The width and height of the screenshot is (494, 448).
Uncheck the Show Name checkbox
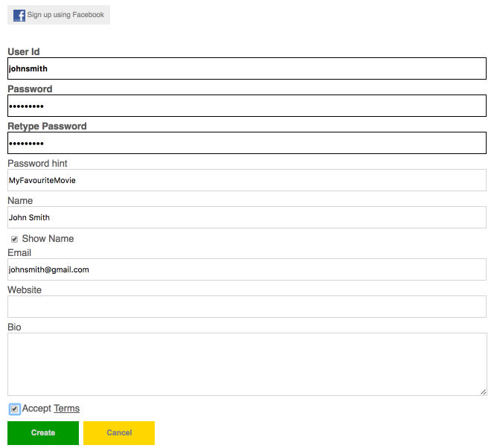14,239
